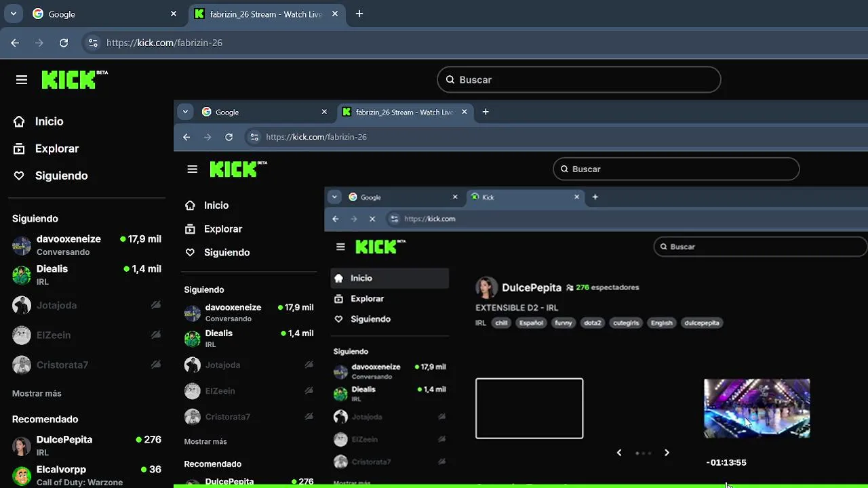Viewport: 868px width, 488px height.
Task: Click Mostrar más in the outermost sidebar
Action: (x=37, y=393)
